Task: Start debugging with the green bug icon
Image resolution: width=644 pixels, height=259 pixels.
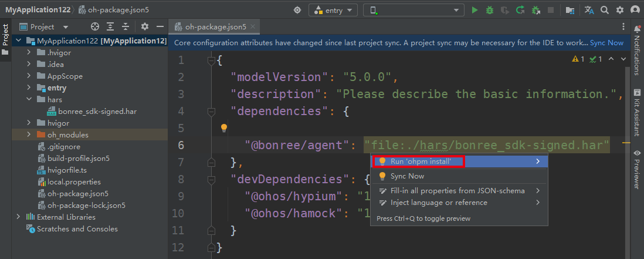Action: (490, 10)
